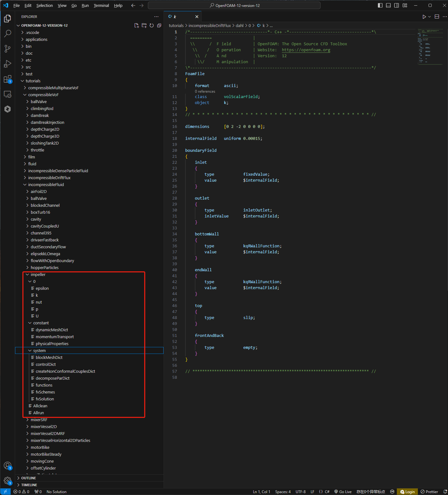This screenshot has width=448, height=495.
Task: Open controlDict file under system
Action: click(x=46, y=365)
